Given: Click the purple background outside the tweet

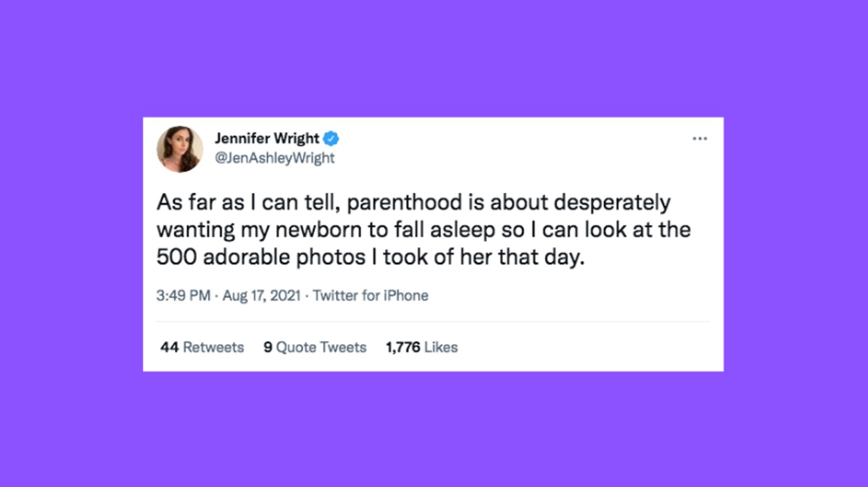Looking at the screenshot, I should point(73,244).
